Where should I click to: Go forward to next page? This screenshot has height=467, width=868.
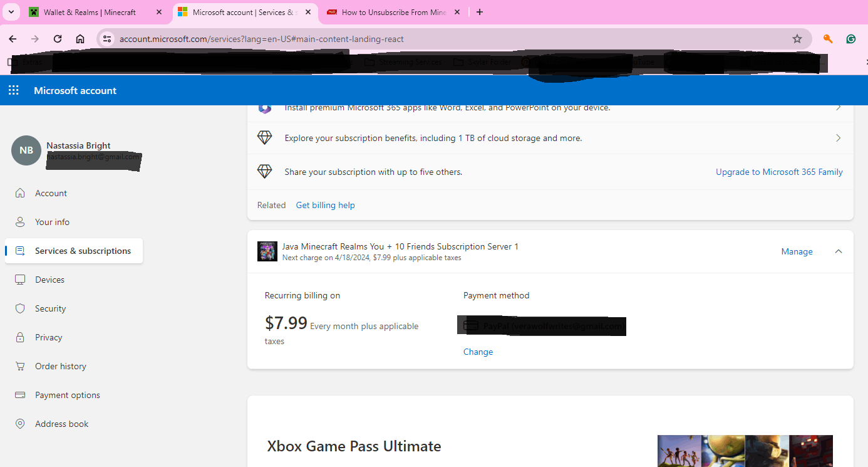[x=35, y=39]
